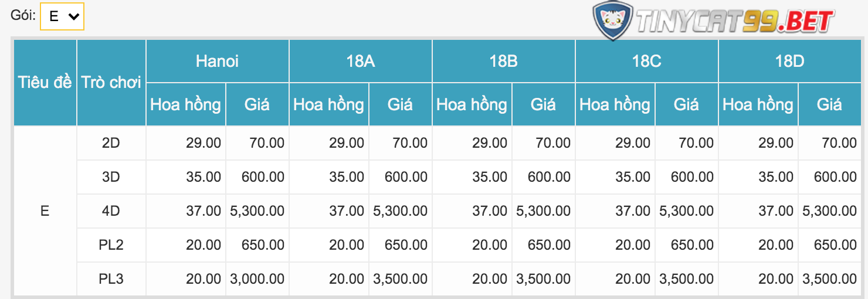Click the 18B column header
This screenshot has width=868, height=299.
coord(504,61)
